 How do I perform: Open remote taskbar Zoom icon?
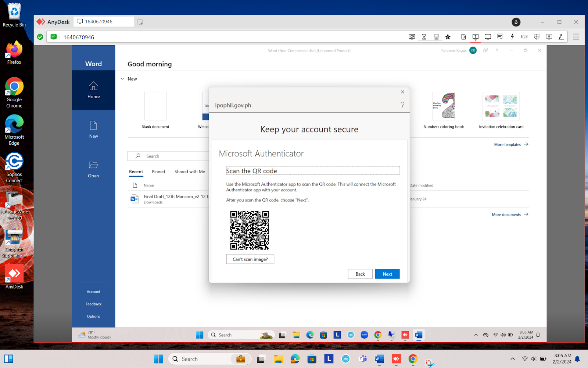tap(364, 335)
